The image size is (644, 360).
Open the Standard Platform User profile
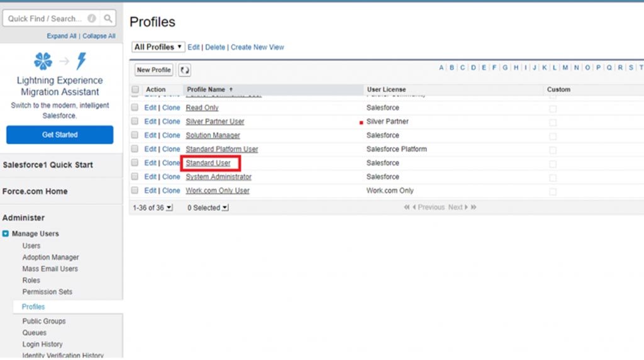222,149
